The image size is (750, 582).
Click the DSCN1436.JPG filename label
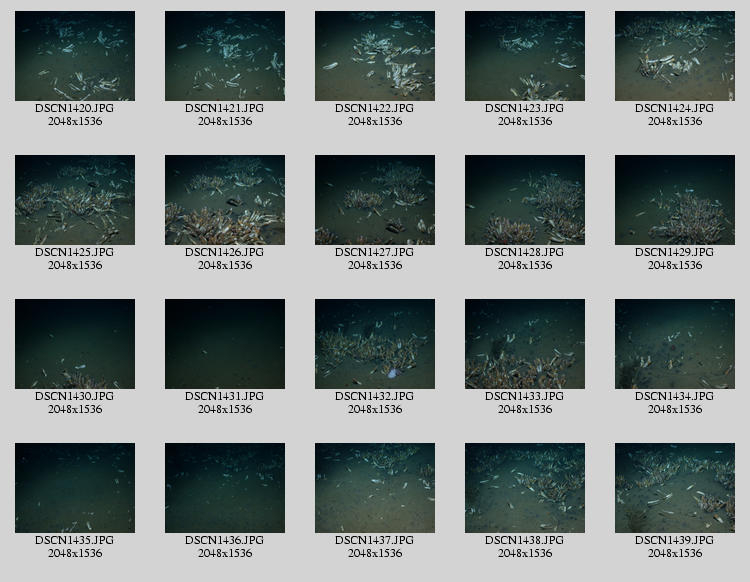click(x=224, y=540)
